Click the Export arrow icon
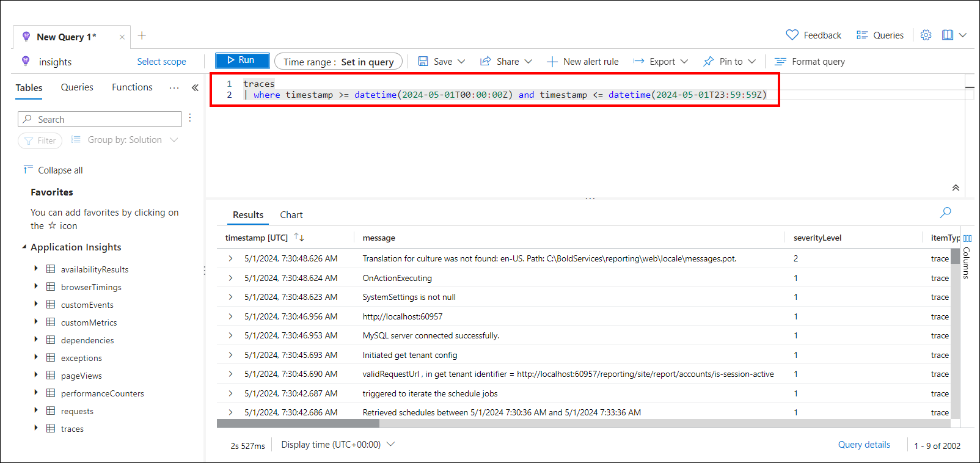Screen dimensions: 980x463 (638, 62)
